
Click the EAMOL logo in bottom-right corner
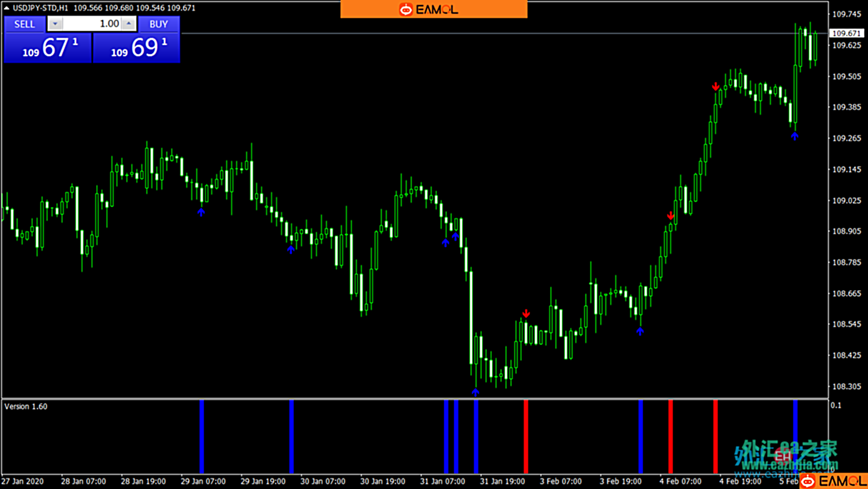833,480
